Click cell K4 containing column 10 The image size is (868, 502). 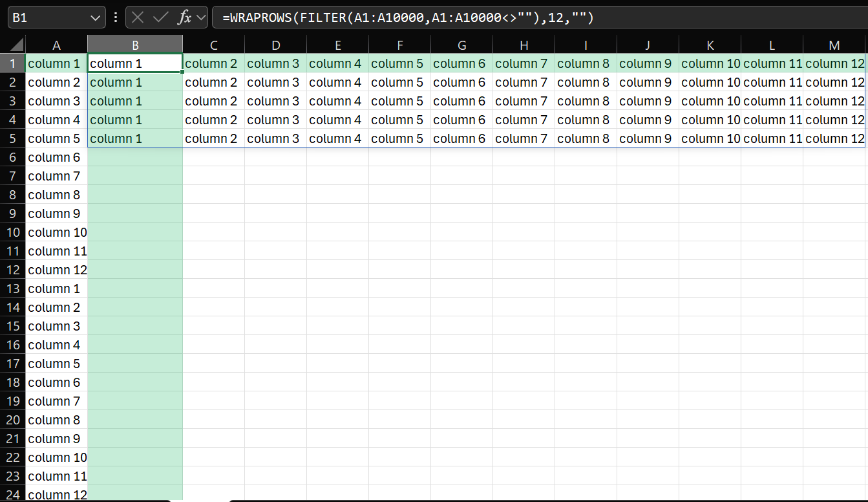click(710, 120)
